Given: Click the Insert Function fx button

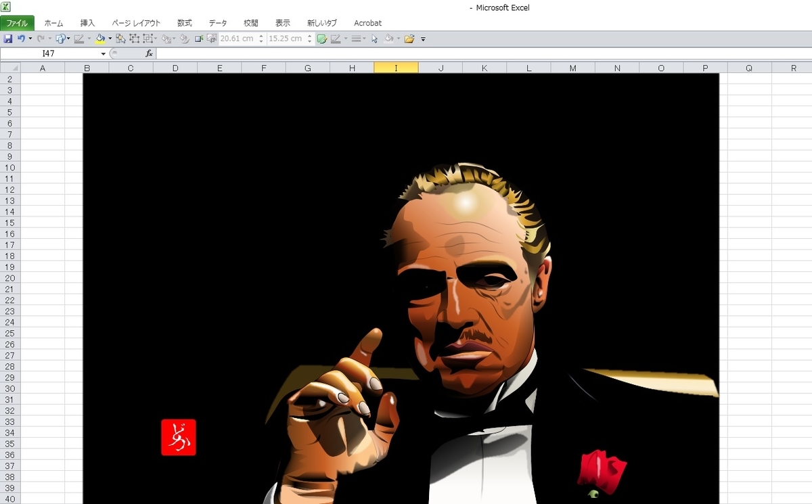Looking at the screenshot, I should (149, 53).
